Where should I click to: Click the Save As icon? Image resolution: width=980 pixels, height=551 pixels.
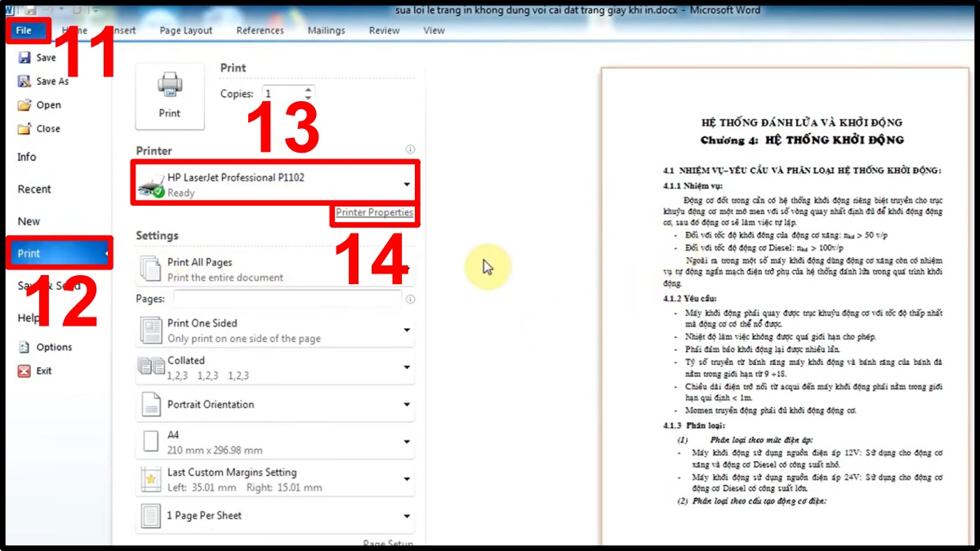pos(24,82)
